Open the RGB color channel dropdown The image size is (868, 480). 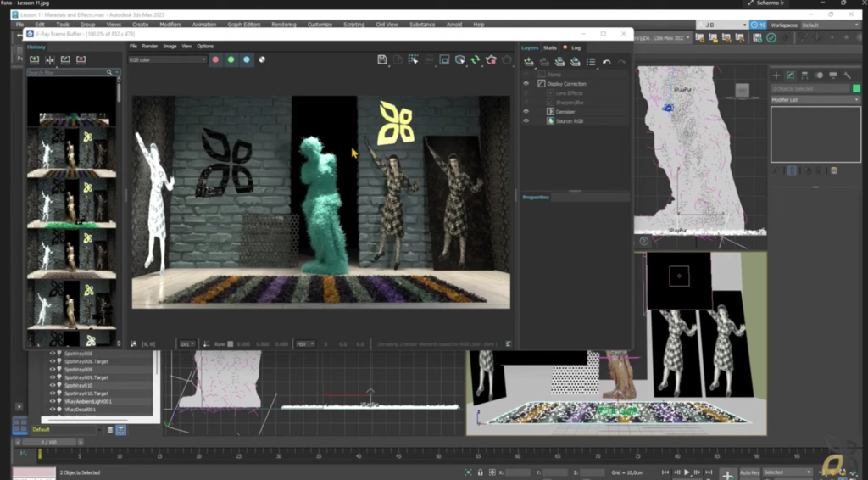[x=168, y=60]
